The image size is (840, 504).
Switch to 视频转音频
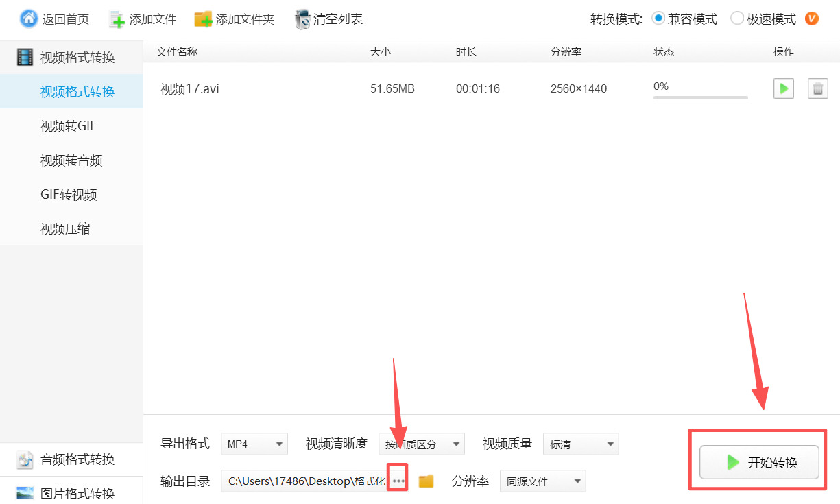point(71,160)
